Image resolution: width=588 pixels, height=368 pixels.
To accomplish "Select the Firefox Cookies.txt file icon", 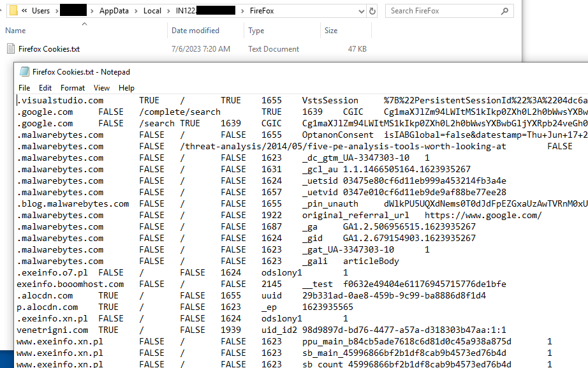I will coord(11,48).
